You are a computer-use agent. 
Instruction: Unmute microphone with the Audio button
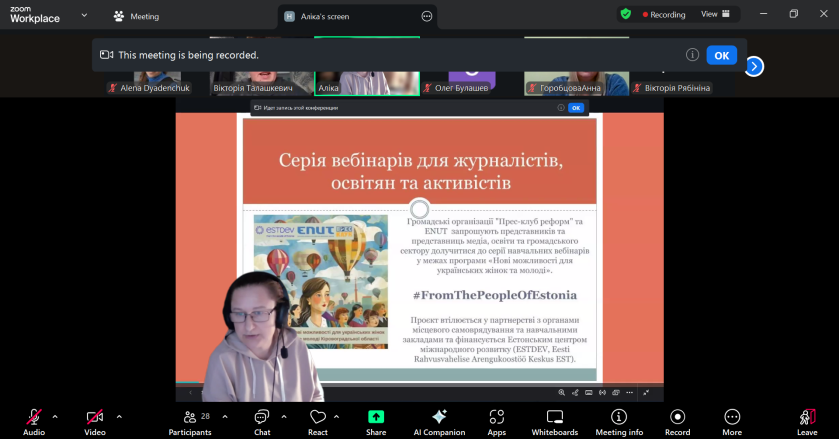pos(34,422)
